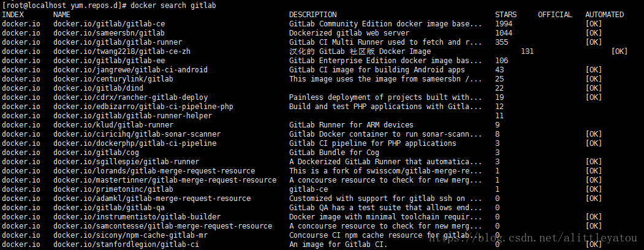Click the 1994 stars value
The width and height of the screenshot is (644, 250).
click(504, 24)
